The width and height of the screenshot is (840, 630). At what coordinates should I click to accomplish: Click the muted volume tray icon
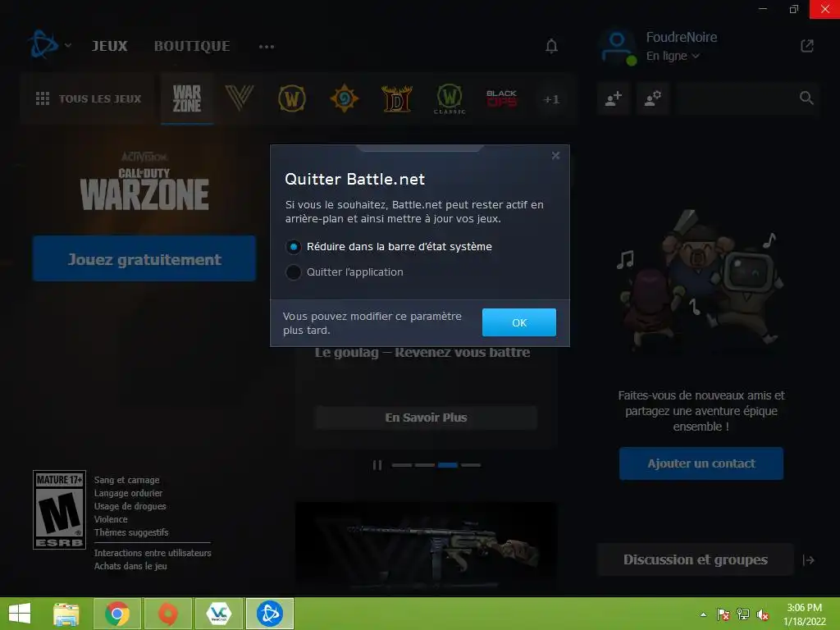point(762,614)
